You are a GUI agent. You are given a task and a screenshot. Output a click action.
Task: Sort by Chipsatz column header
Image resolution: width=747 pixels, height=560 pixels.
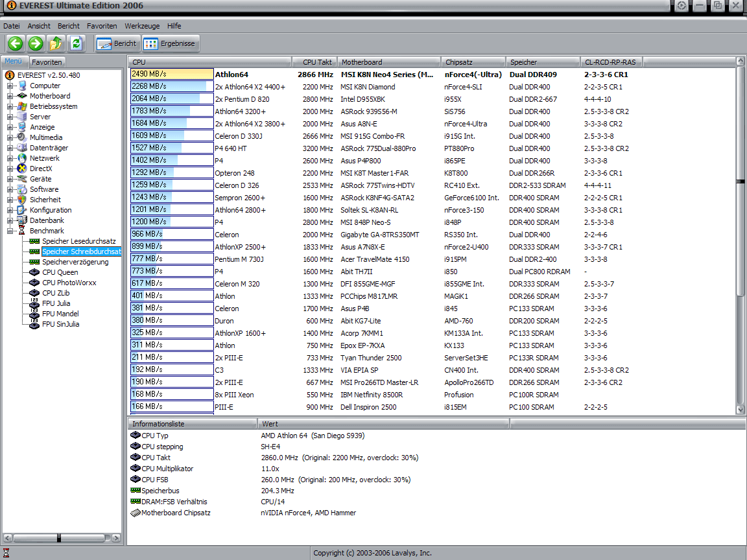tap(473, 62)
